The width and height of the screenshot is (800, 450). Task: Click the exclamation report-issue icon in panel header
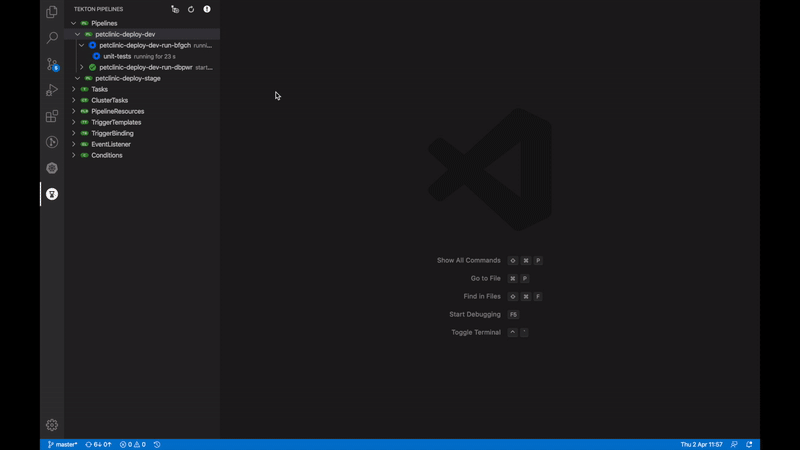(x=207, y=9)
